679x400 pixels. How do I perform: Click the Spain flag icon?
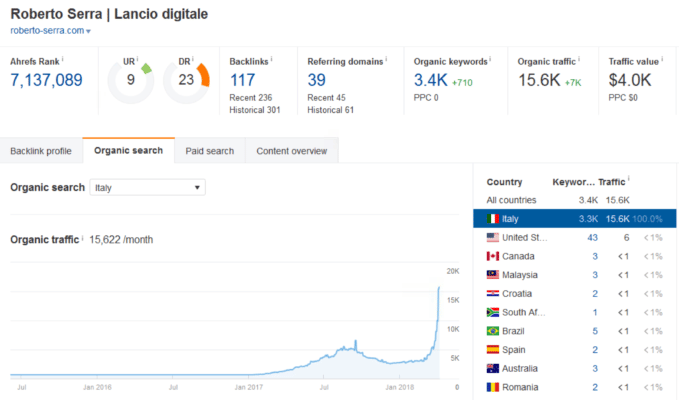[x=493, y=350]
